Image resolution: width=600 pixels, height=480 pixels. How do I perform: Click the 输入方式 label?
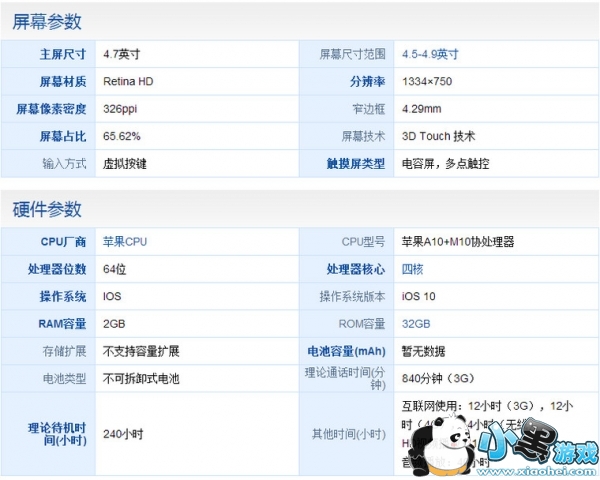(x=64, y=164)
